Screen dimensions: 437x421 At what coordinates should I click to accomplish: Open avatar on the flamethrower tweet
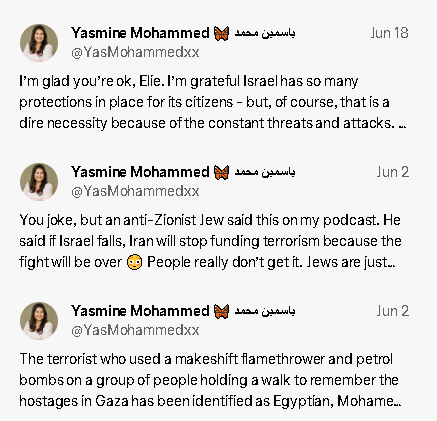pyautogui.click(x=39, y=321)
